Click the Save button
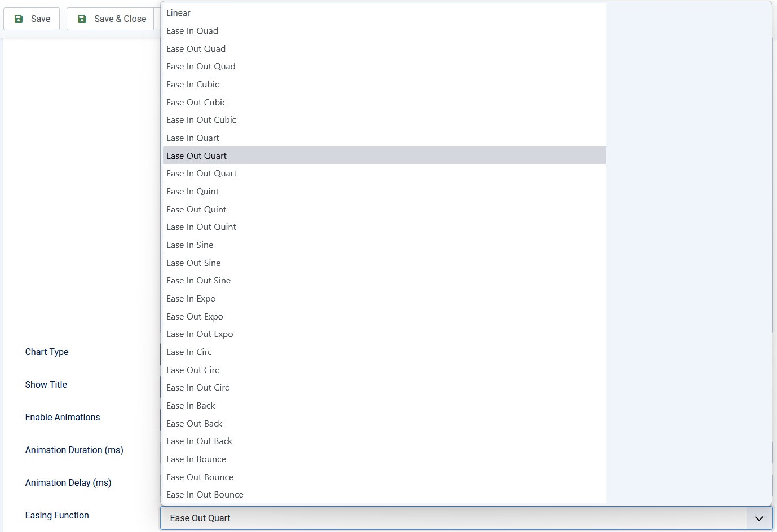The width and height of the screenshot is (777, 532). click(x=32, y=19)
